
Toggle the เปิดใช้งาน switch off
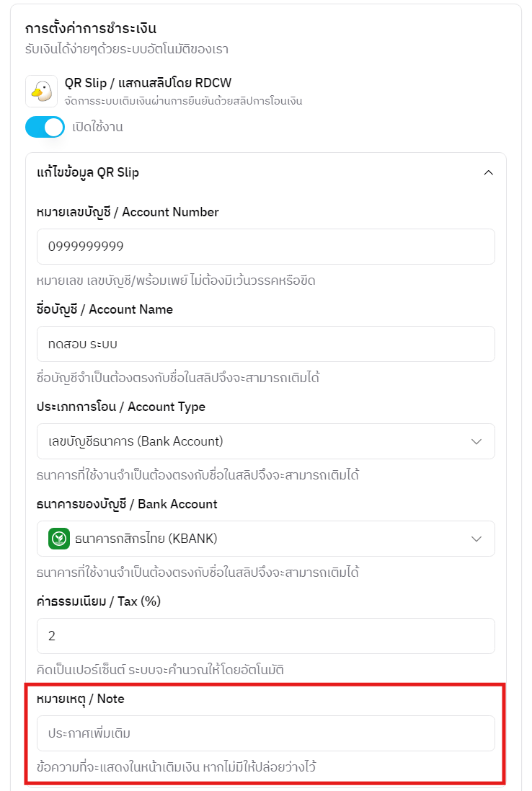pyautogui.click(x=45, y=127)
